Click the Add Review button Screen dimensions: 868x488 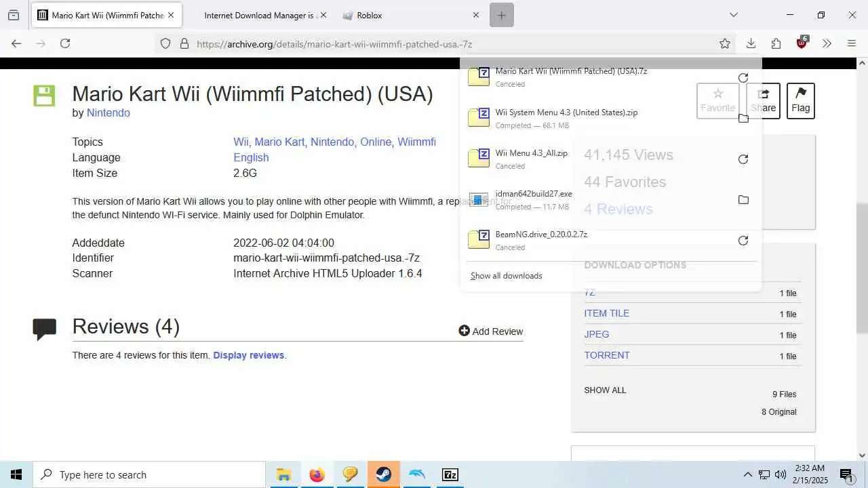coord(491,331)
